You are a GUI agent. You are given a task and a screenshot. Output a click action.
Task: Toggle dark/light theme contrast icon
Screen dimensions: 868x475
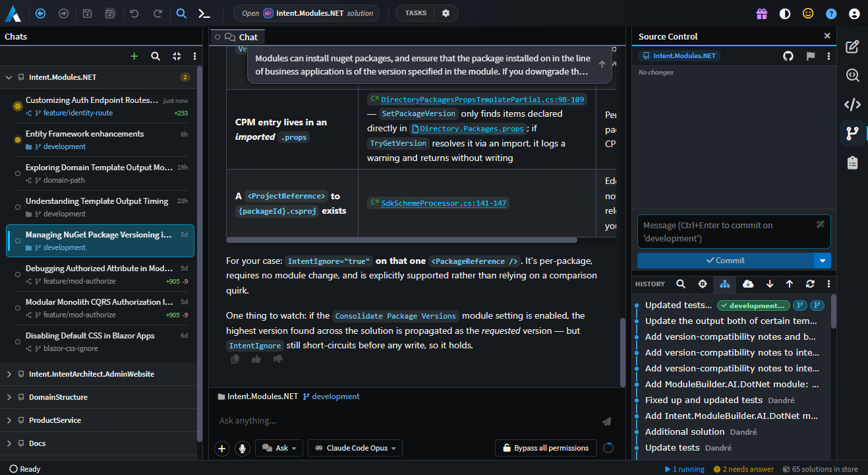coord(785,13)
